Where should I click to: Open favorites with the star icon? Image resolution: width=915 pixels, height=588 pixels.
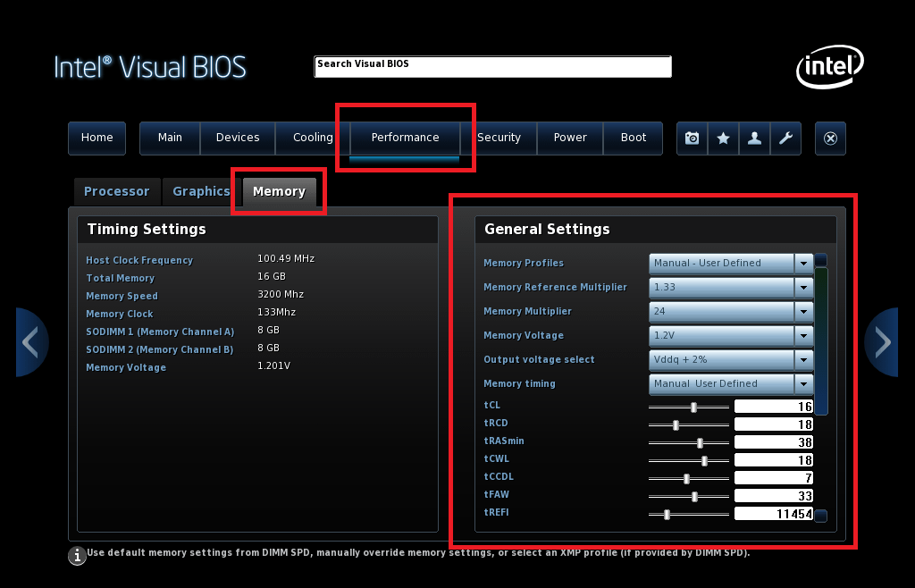723,139
